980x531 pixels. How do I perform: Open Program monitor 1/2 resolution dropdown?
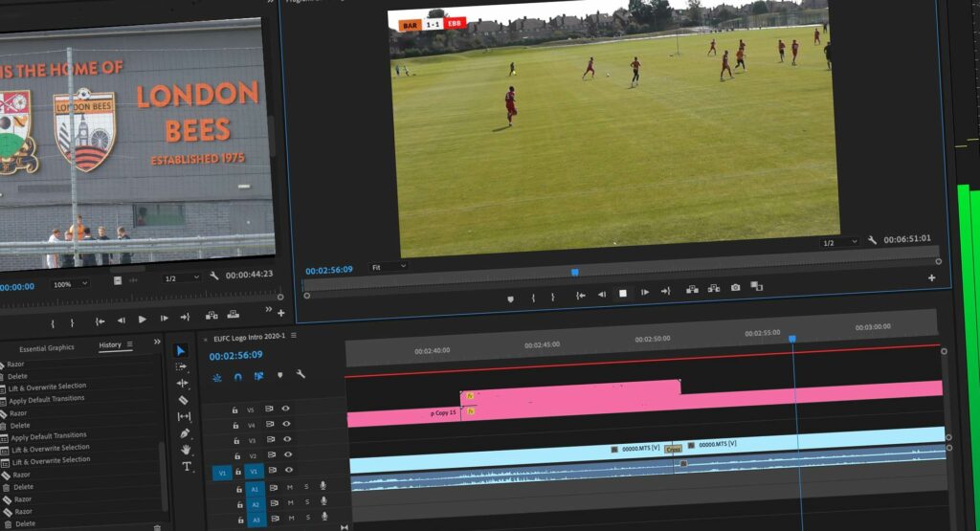click(838, 243)
